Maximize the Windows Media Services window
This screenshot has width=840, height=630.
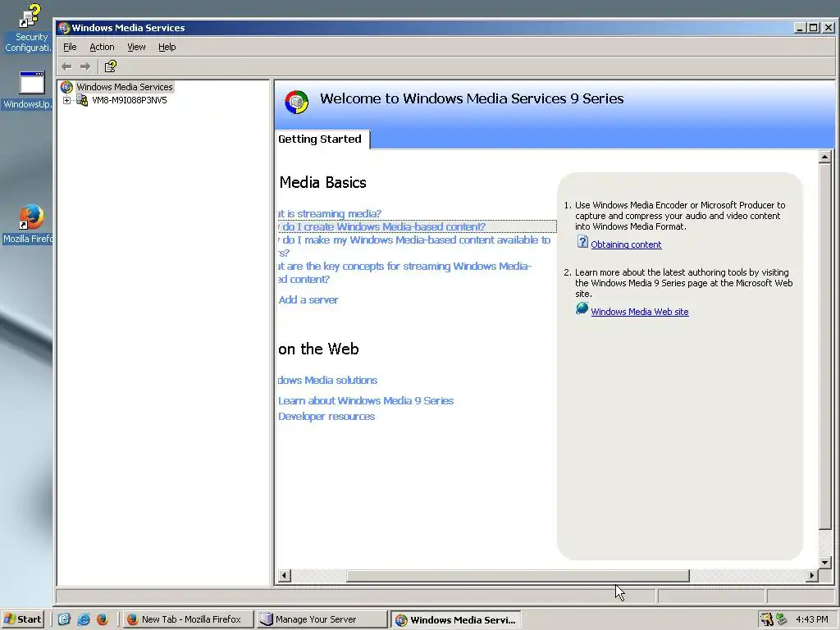813,28
